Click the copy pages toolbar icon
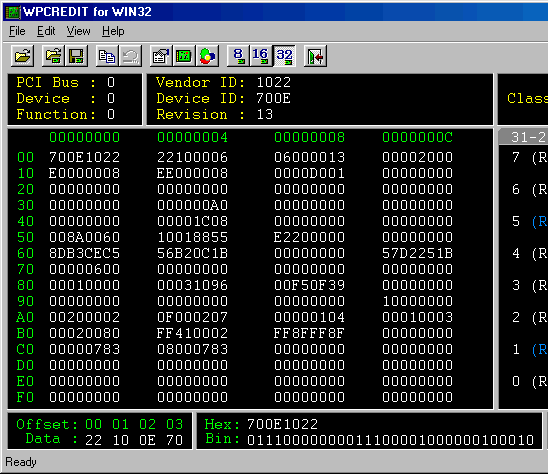Screen dimensions: 548x474 [x=107, y=56]
